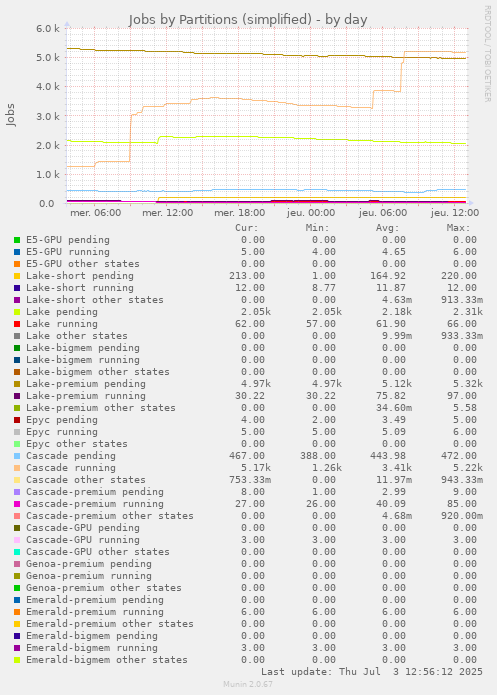Click the Lake pending yellow-green legend swatch
The image size is (497, 695).
click(17, 312)
